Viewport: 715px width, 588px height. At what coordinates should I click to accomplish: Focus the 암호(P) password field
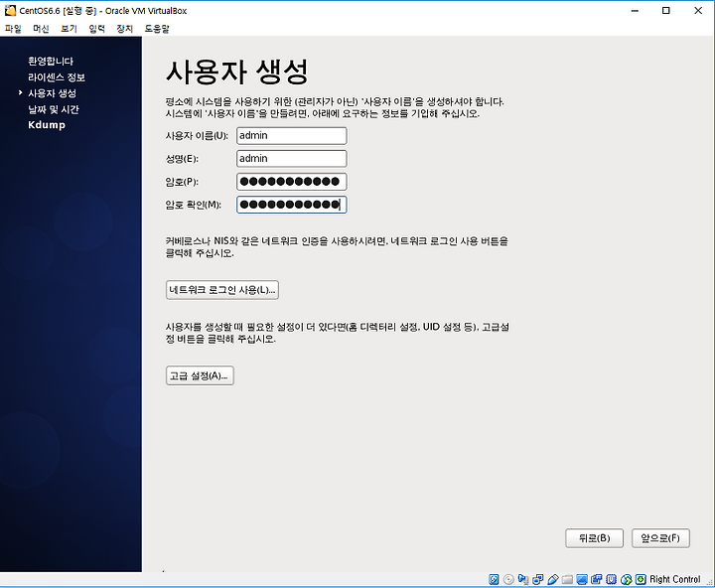point(292,182)
